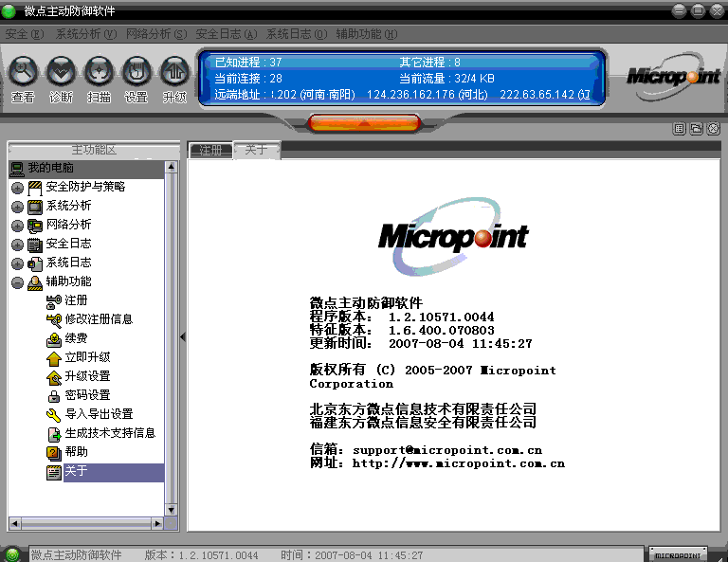Click the 系统分析 window icon
The image size is (728, 562).
click(x=35, y=207)
